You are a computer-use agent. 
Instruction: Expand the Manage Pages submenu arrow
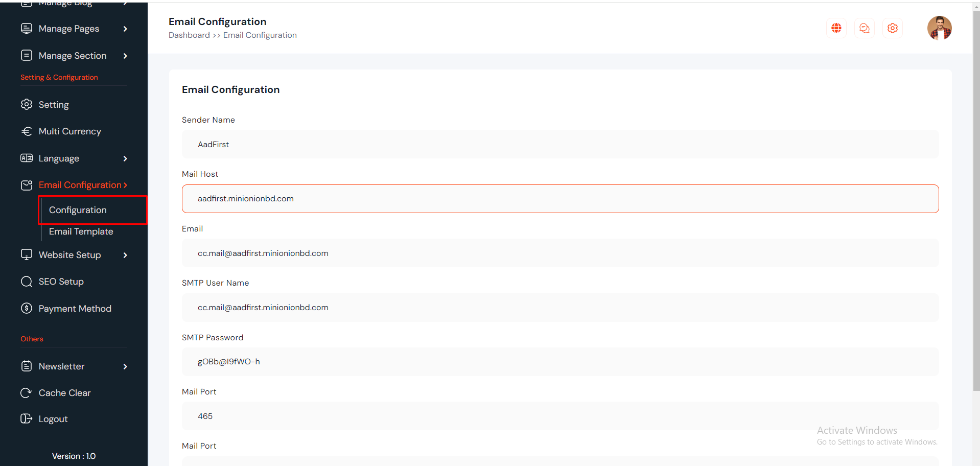[125, 29]
